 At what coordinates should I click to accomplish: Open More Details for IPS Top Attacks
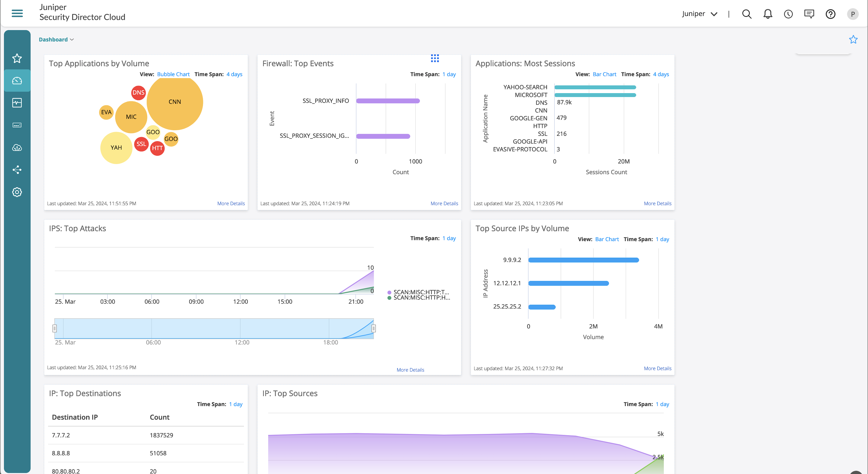point(410,370)
